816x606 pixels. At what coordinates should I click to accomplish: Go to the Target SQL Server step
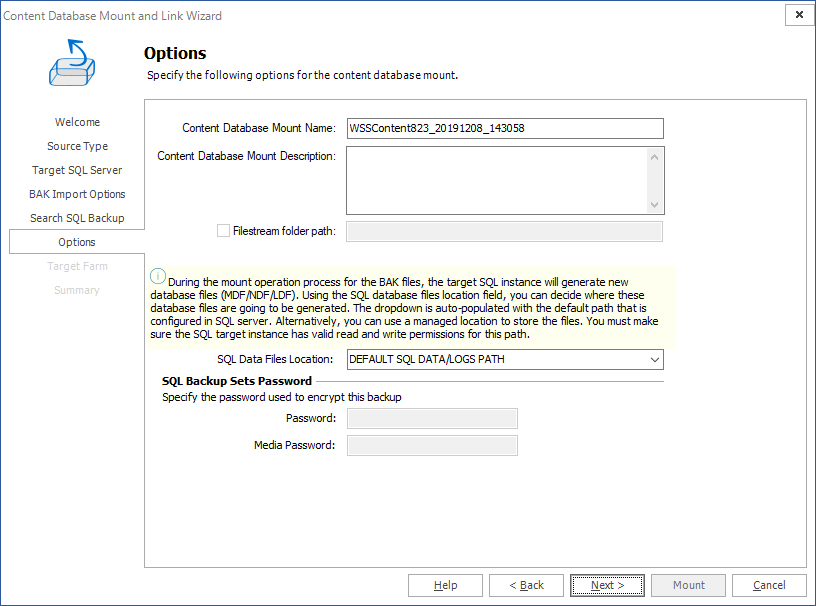(x=77, y=170)
